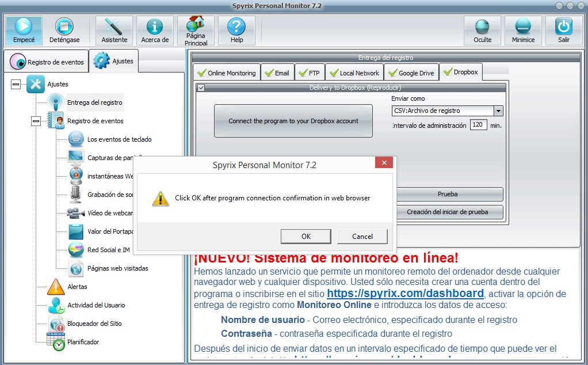
Task: Toggle the Delivery to Dropbox checkbox
Action: [201, 88]
